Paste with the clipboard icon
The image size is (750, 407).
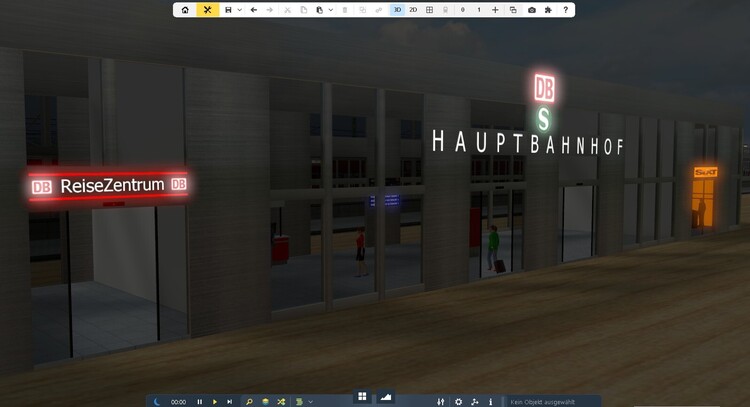320,10
